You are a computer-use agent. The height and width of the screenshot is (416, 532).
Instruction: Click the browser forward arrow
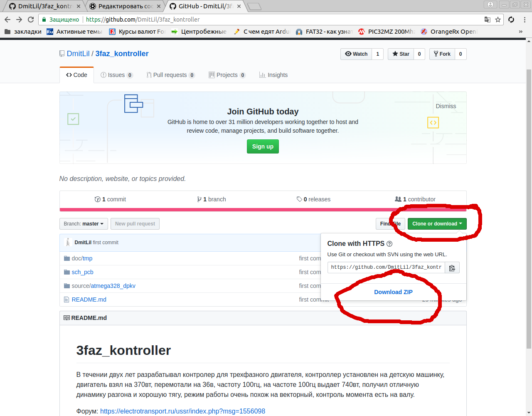19,20
